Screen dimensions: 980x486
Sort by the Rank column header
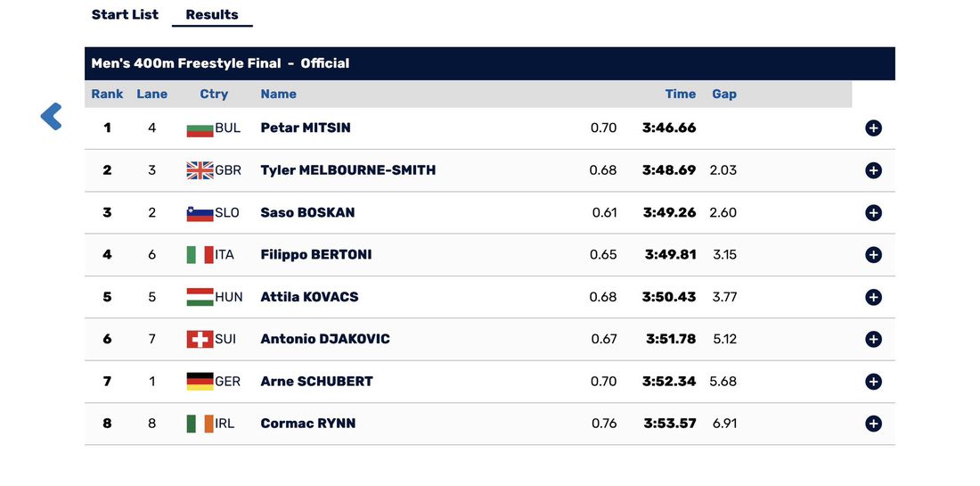tap(107, 94)
